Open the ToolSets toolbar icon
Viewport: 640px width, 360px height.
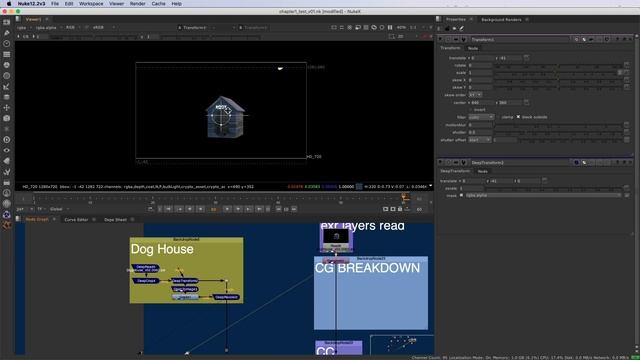pos(7,171)
